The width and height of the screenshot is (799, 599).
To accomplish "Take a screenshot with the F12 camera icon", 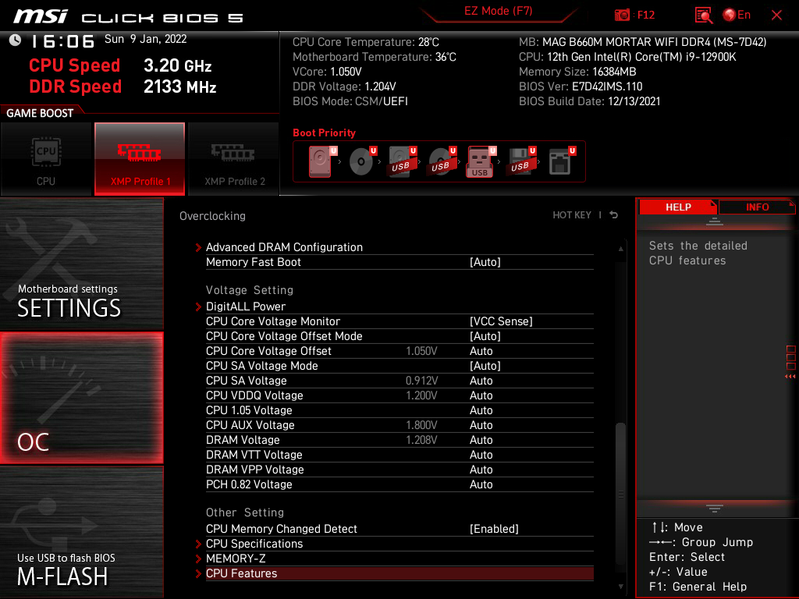I will (x=622, y=15).
